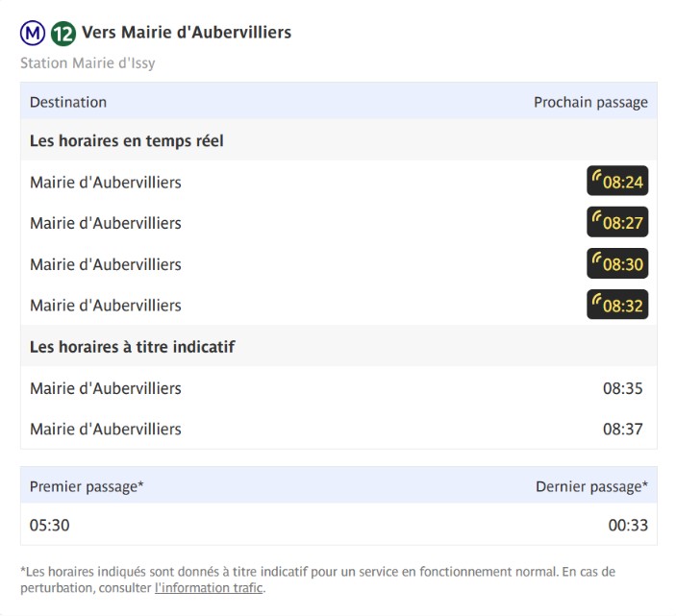
Task: Click the Vers Mairie d'Aubervilliers heading
Action: [187, 33]
